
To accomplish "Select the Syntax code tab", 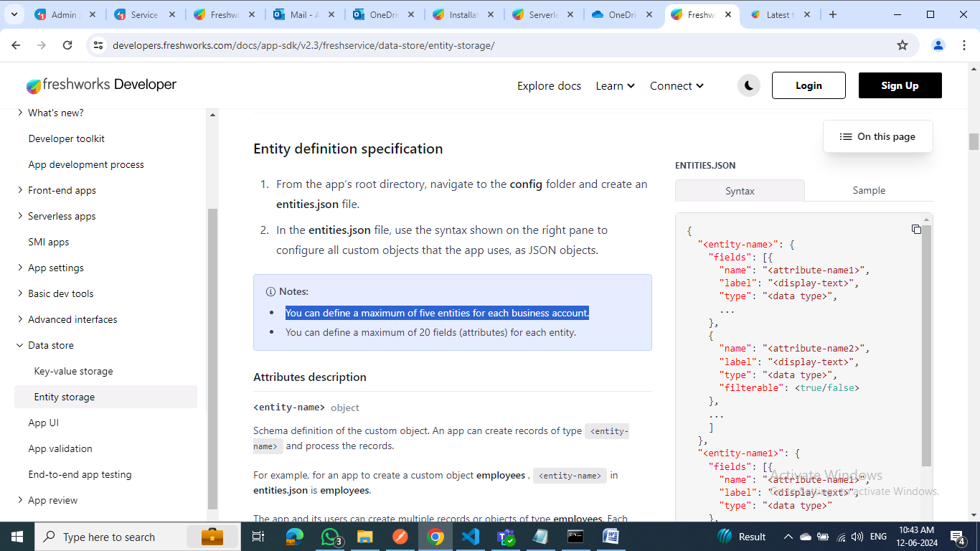I will tap(740, 191).
